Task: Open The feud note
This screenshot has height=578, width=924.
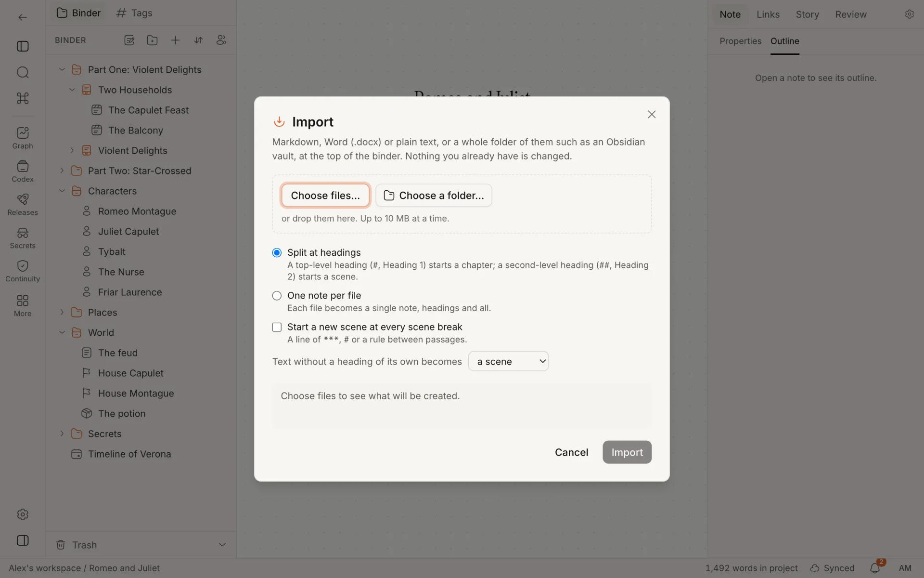Action: click(110, 353)
